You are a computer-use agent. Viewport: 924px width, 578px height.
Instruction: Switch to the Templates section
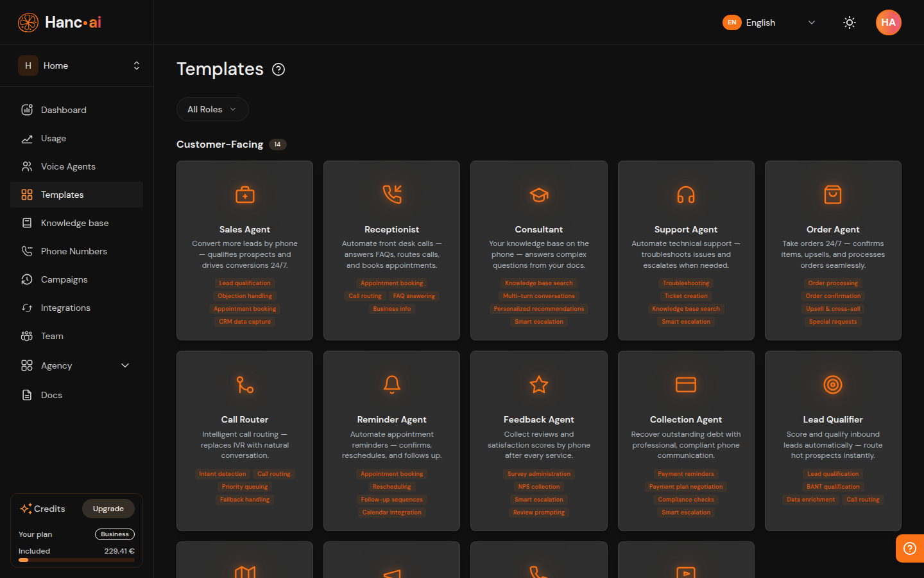point(62,195)
